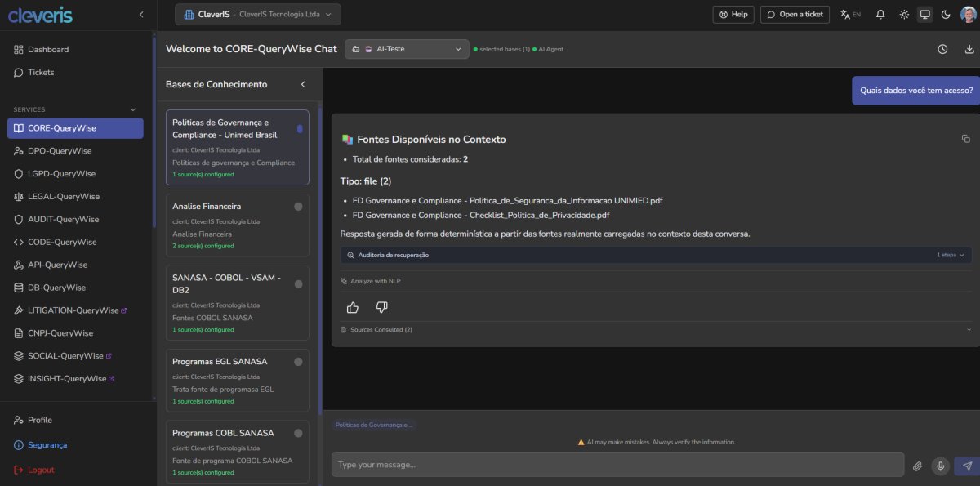The height and width of the screenshot is (486, 980).
Task: Click the Open a ticket button
Action: click(x=795, y=14)
